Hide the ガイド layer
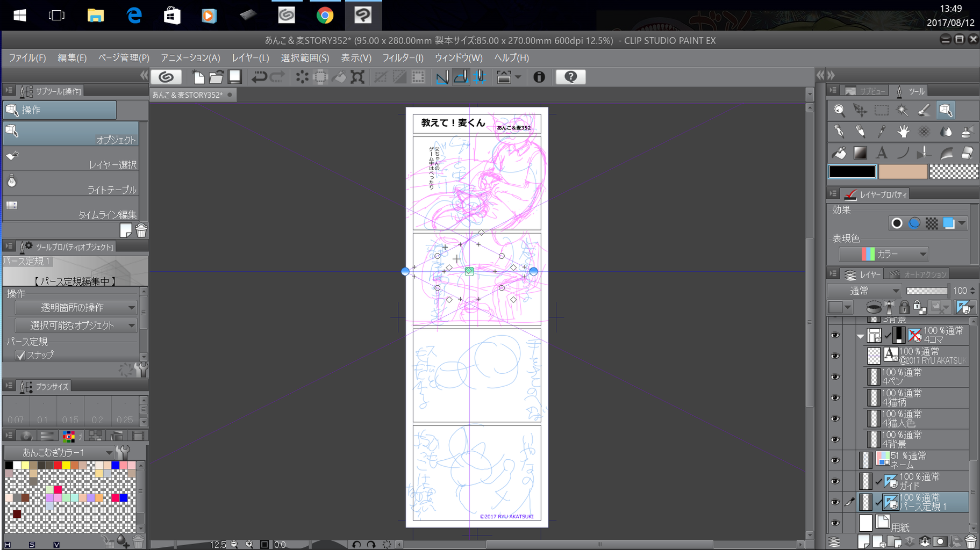Viewport: 980px width, 550px height. point(835,481)
